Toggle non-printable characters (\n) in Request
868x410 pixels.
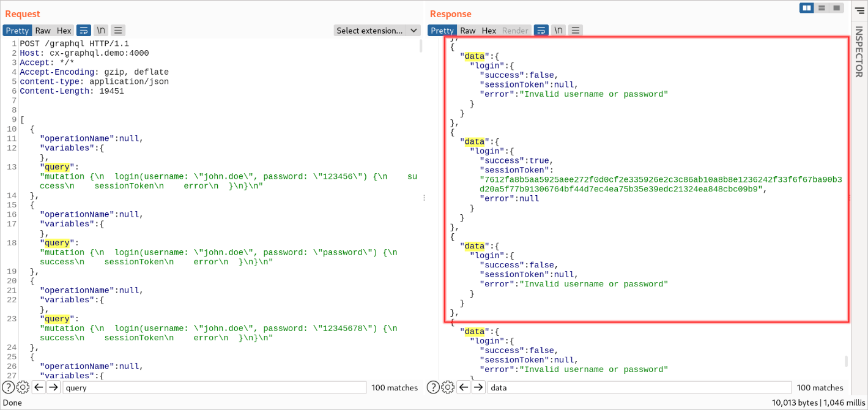[102, 31]
